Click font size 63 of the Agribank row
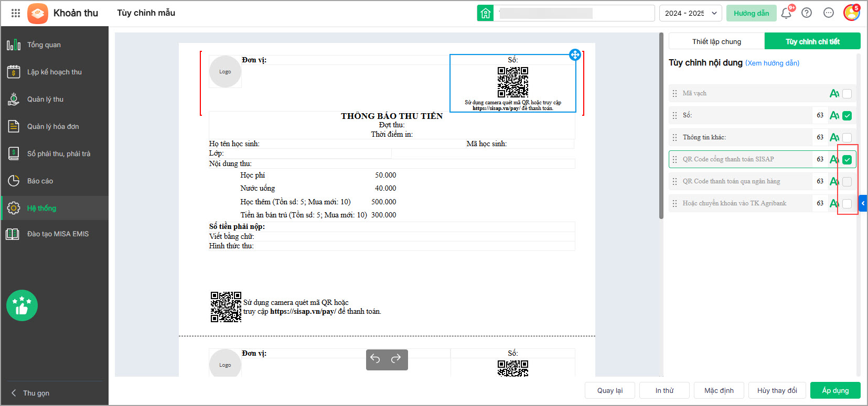Viewport: 868px width, 406px height. (x=820, y=203)
